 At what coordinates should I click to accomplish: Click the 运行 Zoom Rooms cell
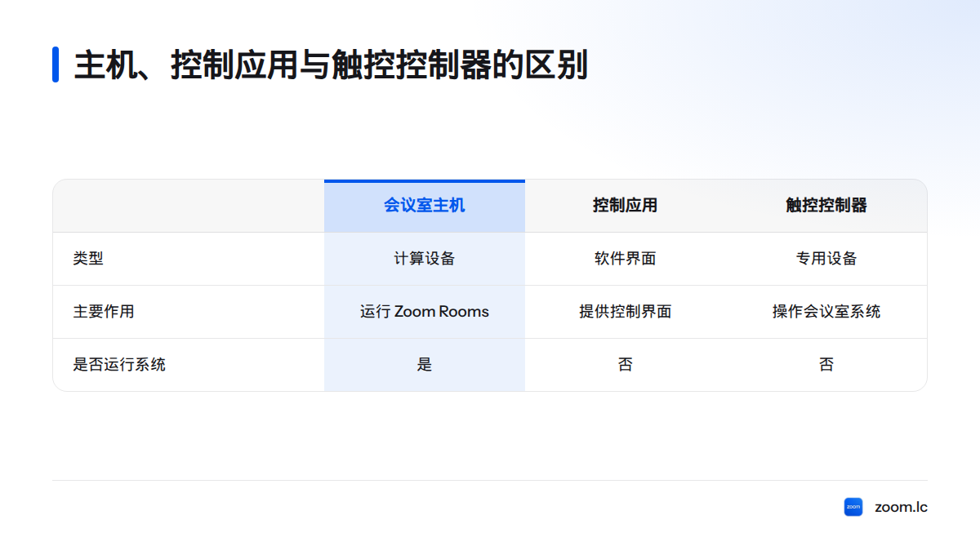(425, 312)
